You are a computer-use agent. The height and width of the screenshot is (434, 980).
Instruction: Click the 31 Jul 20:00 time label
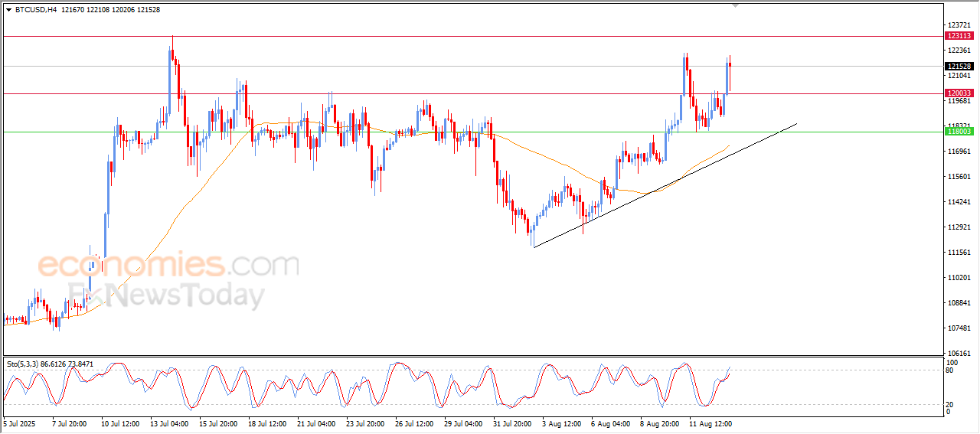[512, 423]
